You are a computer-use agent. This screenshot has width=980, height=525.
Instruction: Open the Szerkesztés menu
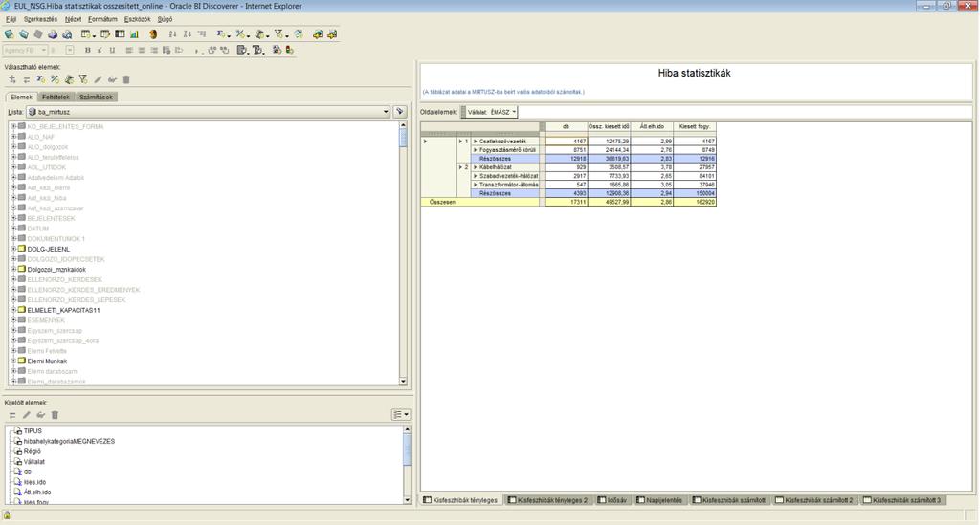40,19
